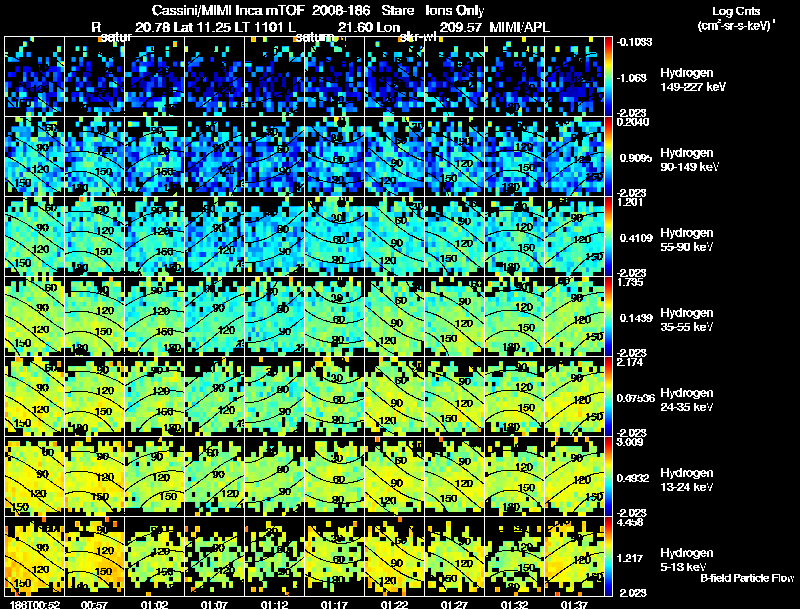800x609 pixels.
Task: Open the 35-55 keV panel at 01:17
Action: click(335, 316)
